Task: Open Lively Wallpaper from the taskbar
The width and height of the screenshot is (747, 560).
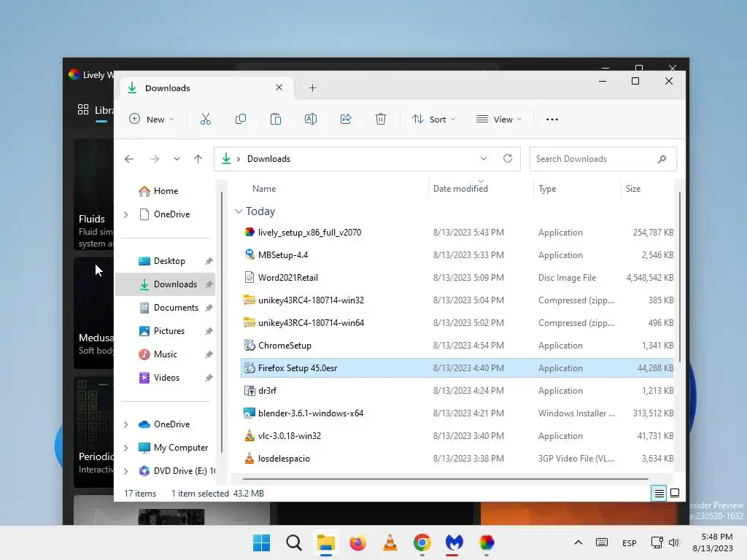Action: point(487,542)
